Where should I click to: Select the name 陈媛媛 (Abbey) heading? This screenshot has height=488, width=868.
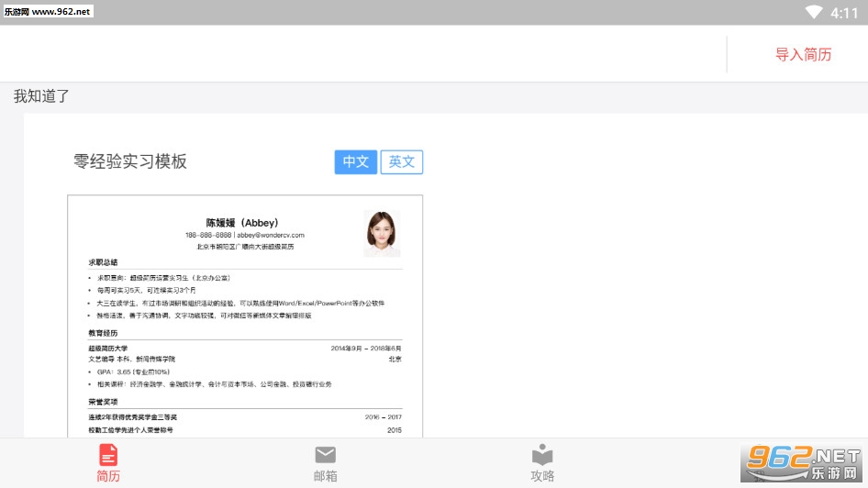pos(241,222)
